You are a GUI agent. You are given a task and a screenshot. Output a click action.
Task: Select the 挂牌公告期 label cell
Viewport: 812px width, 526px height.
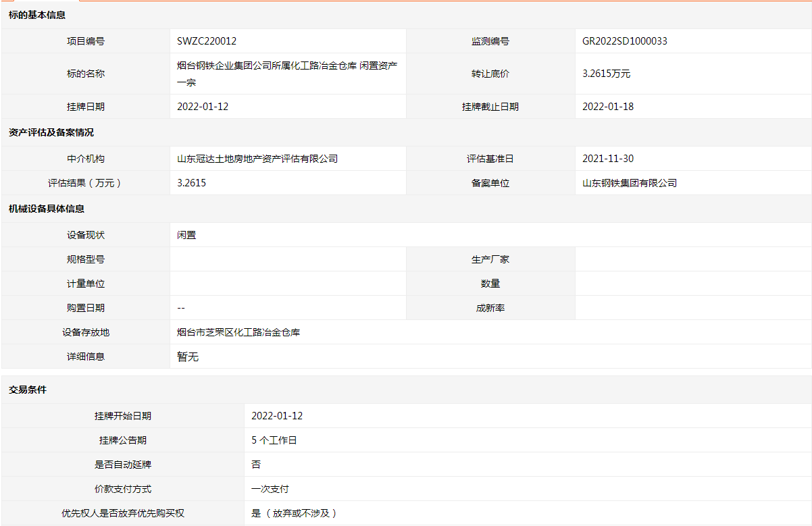[123, 440]
